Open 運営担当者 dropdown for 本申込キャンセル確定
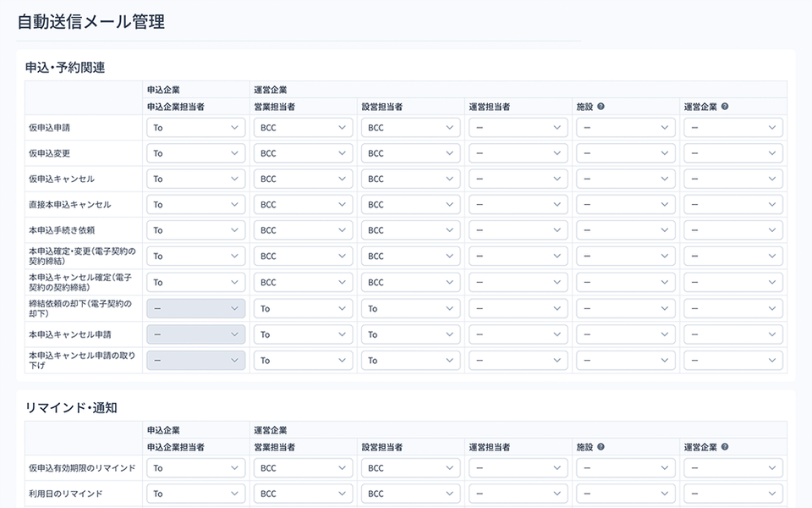The height and width of the screenshot is (508, 812). (x=518, y=282)
